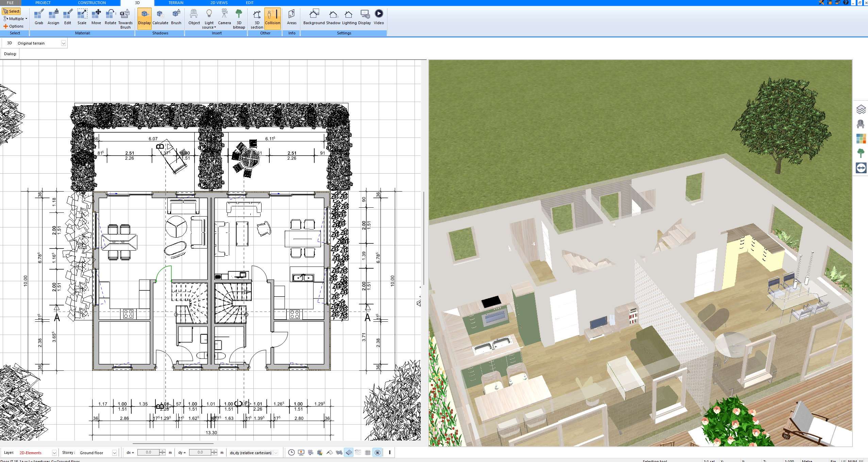Decrease the dy value stepper
868x462 pixels.
(214, 454)
